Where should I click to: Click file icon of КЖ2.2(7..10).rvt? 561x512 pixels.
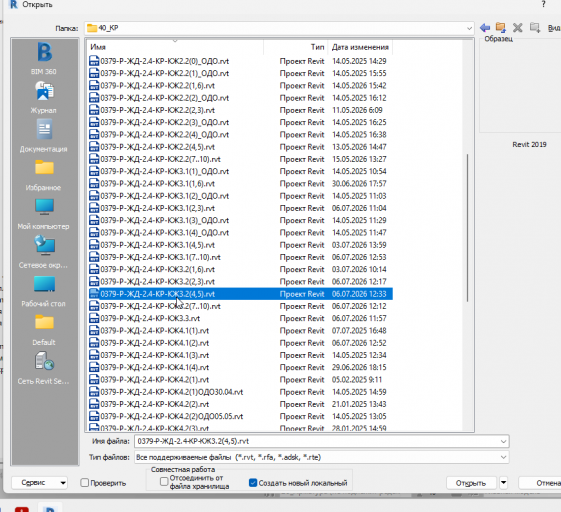tap(94, 159)
